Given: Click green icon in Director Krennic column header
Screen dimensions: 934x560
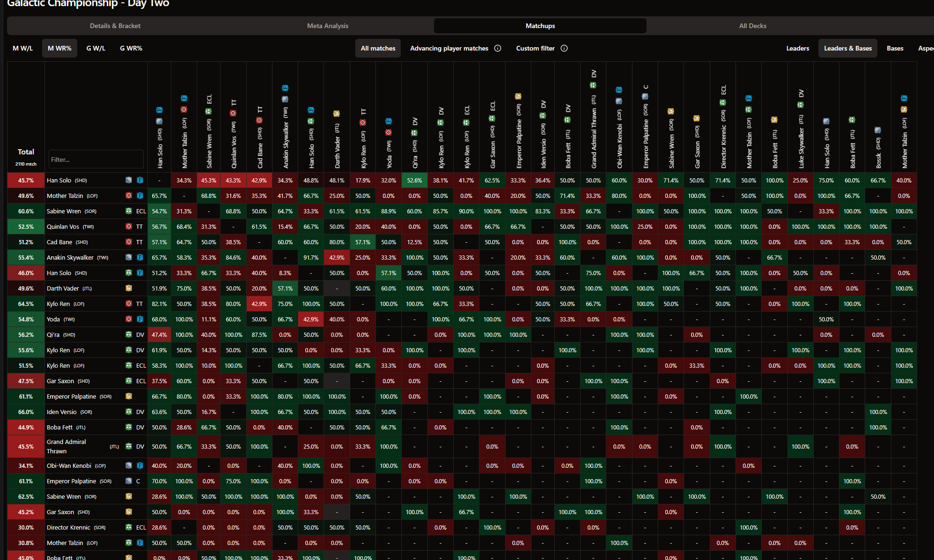Looking at the screenshot, I should pos(723,102).
